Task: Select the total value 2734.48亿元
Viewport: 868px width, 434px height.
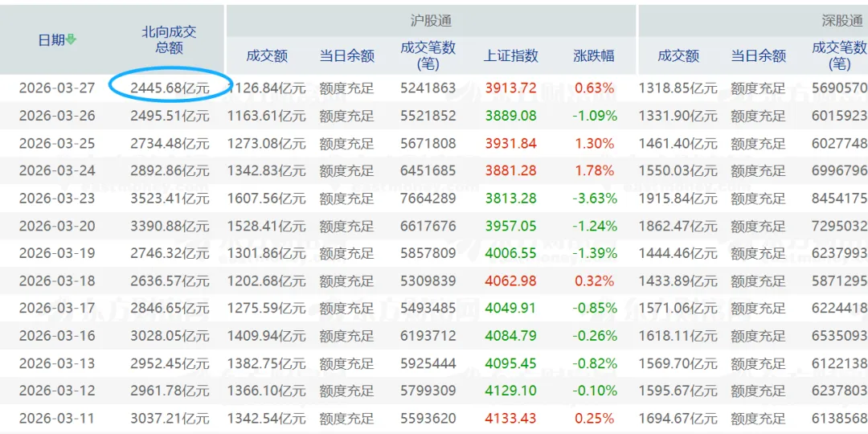Action: pyautogui.click(x=170, y=143)
